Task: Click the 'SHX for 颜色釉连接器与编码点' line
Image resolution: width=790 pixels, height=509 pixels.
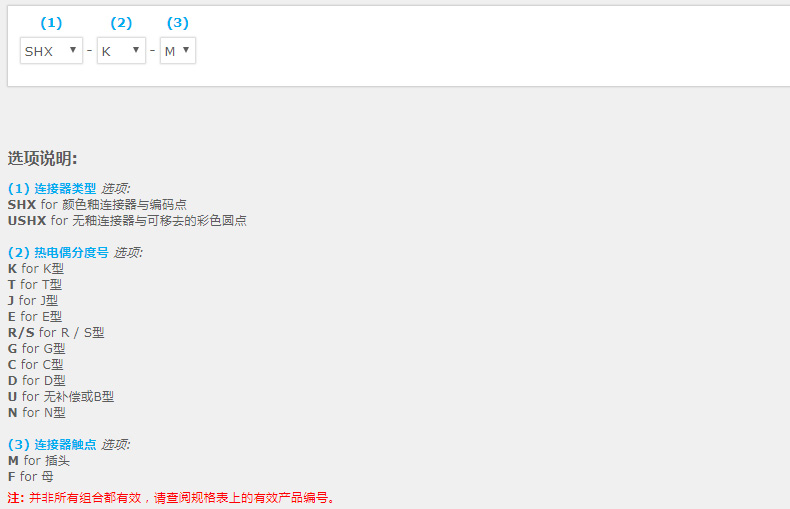Action: [x=97, y=204]
